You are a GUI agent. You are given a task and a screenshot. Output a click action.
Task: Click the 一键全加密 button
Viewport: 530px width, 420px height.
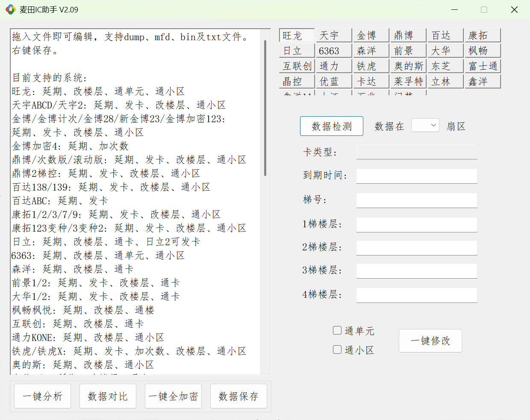[x=173, y=396]
